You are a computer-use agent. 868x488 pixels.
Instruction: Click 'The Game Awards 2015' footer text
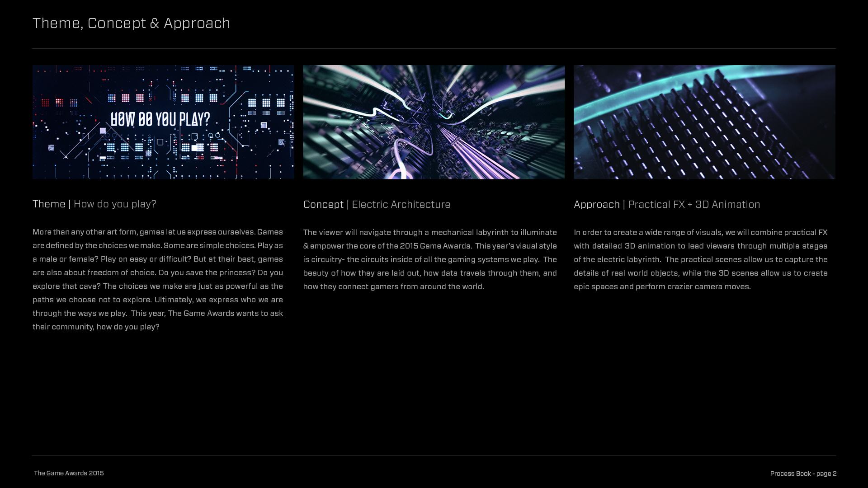click(x=69, y=473)
